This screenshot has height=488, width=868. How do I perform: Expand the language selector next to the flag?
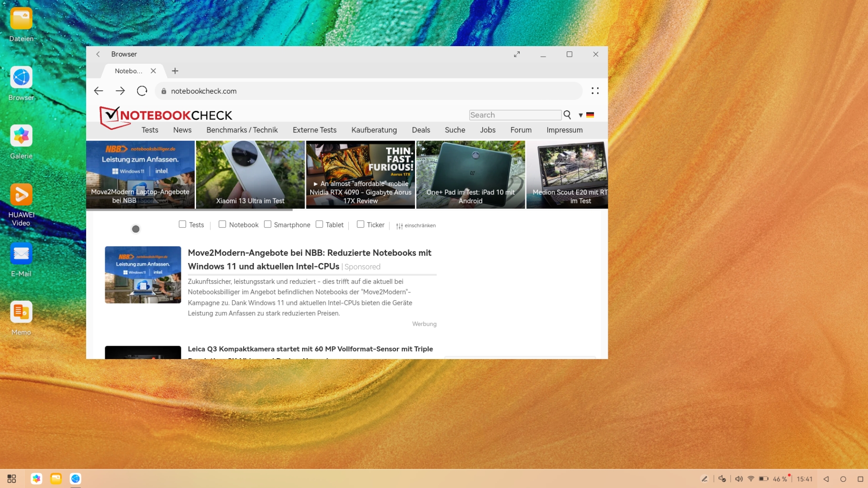581,115
